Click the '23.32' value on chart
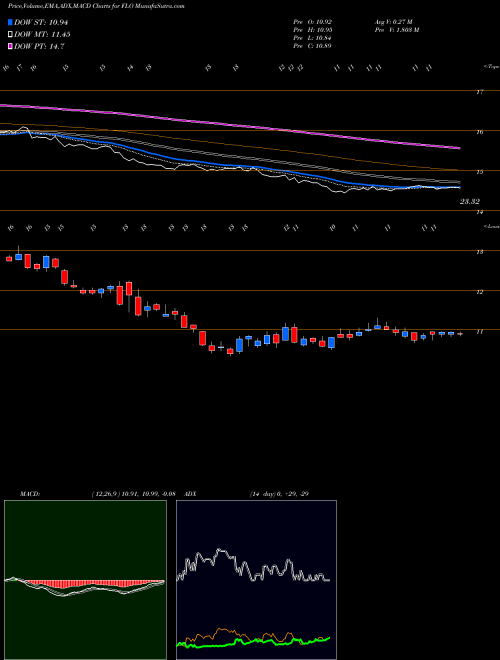 coord(470,202)
